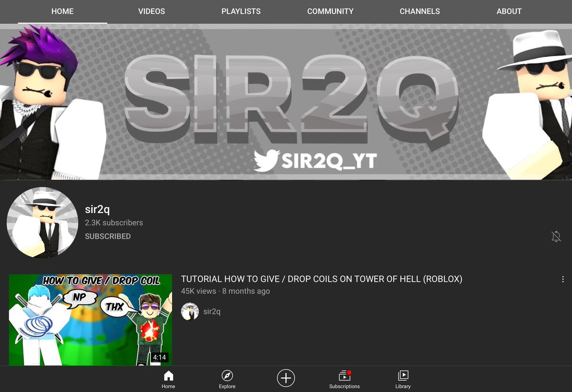The width and height of the screenshot is (572, 392).
Task: Click the small sir2q avatar under the video
Action: [x=190, y=312]
